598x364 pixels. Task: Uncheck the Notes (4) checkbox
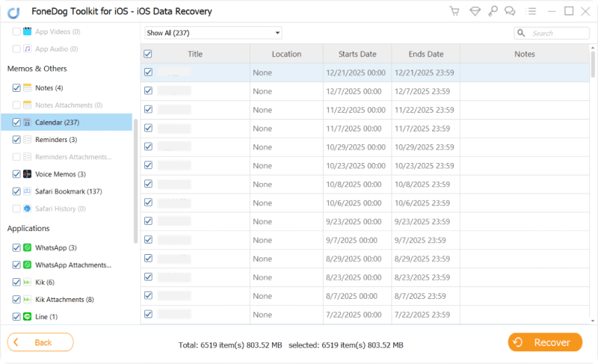click(x=16, y=87)
